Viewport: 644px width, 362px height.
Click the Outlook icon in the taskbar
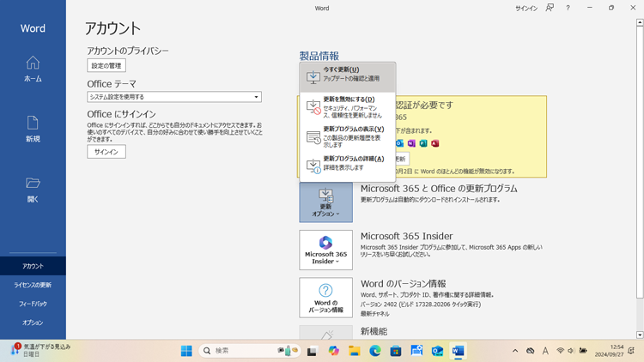pyautogui.click(x=437, y=351)
